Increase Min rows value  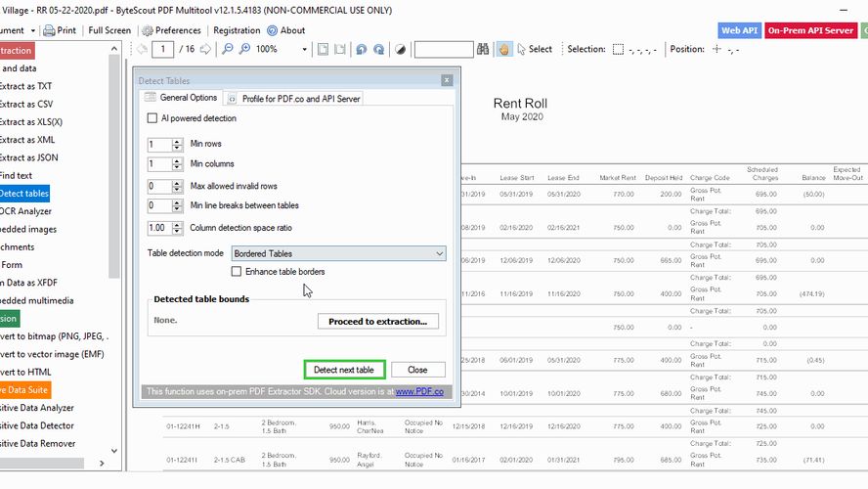pos(177,141)
